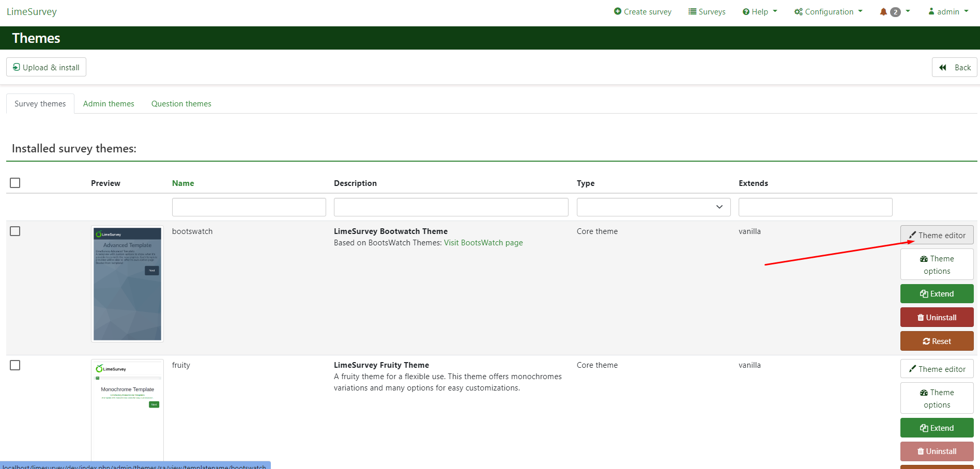Open Theme options for fruity theme
Image resolution: width=980 pixels, height=469 pixels.
point(937,398)
